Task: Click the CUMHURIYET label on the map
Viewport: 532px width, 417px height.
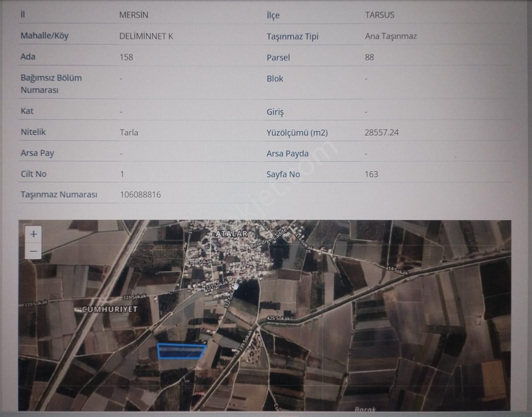Action: [110, 309]
